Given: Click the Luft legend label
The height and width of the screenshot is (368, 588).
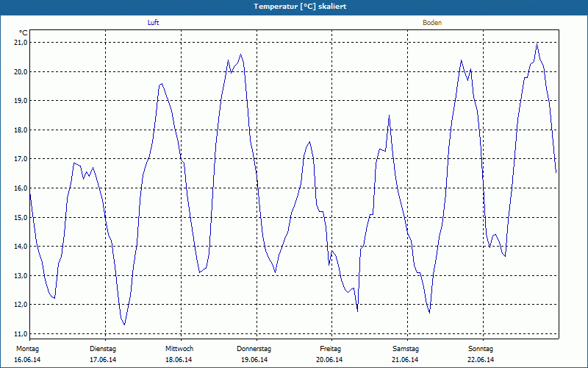Looking at the screenshot, I should 153,23.
